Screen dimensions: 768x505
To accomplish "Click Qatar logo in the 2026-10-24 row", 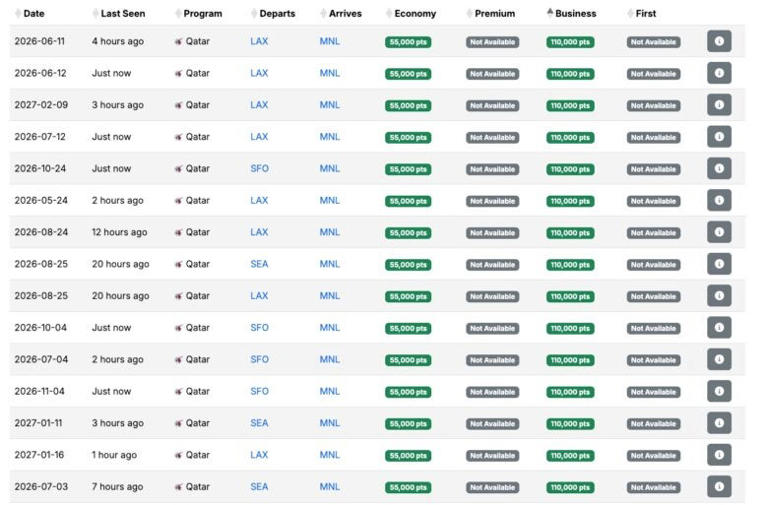I will [x=178, y=169].
